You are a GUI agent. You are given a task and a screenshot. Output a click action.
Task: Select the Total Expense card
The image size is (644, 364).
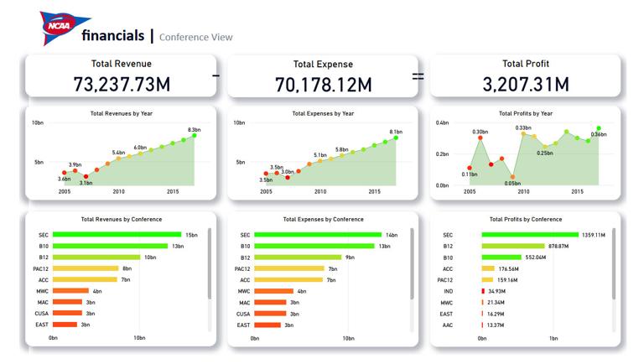tap(323, 76)
